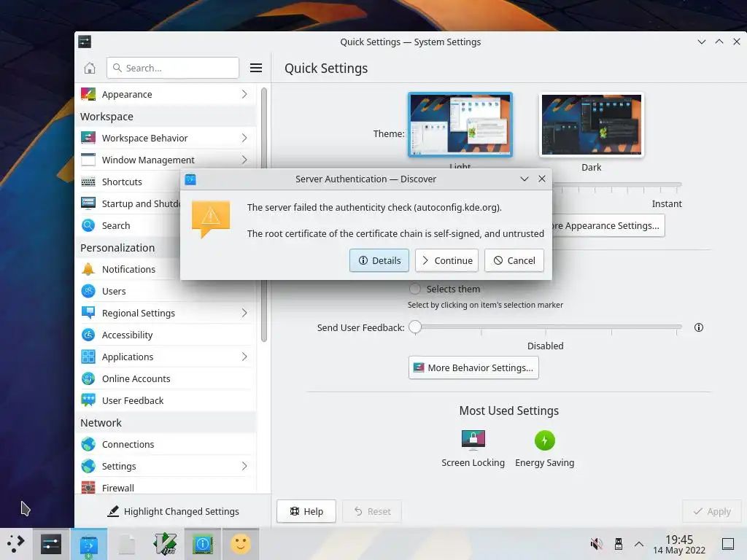Cancel the Server Authentication dialog
This screenshot has height=560, width=747.
[x=514, y=260]
